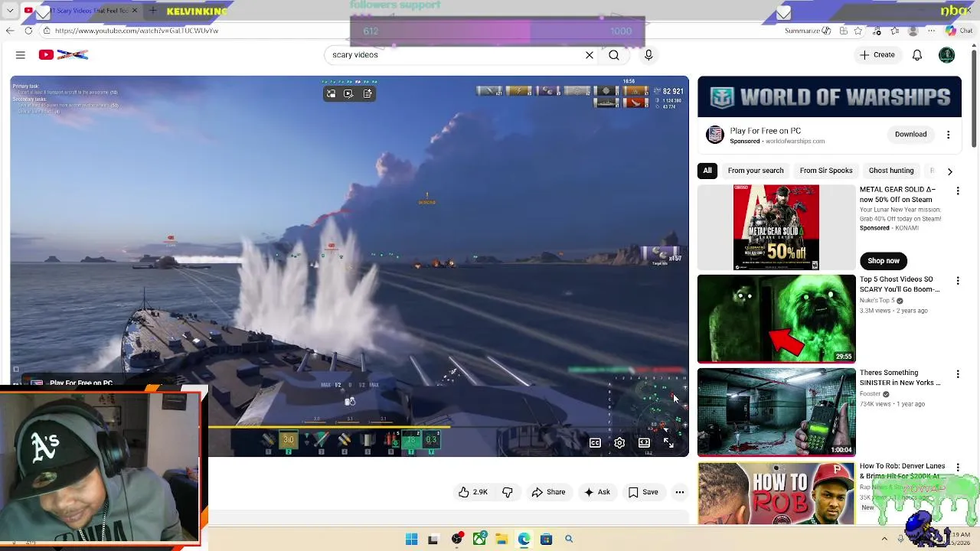Go to YouTube home via the logo
This screenshot has width=980, height=551.
point(64,55)
